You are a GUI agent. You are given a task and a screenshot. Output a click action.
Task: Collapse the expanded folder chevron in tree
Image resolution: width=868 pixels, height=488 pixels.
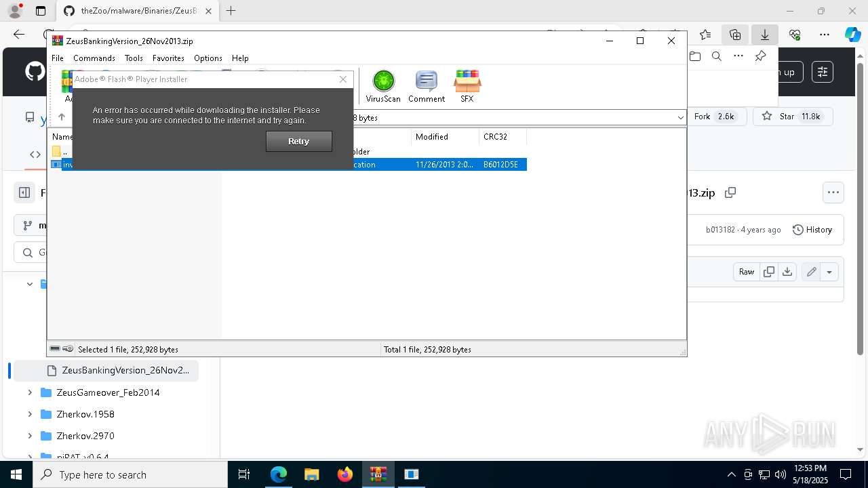tap(30, 284)
